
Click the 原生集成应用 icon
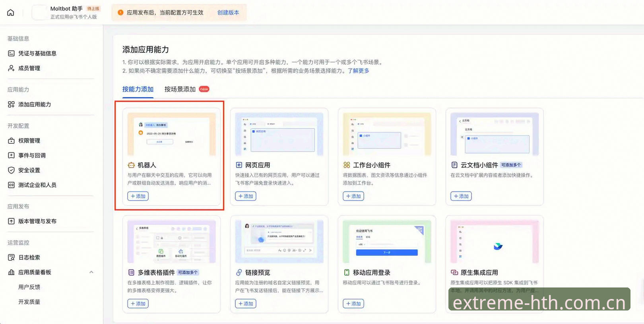(x=454, y=272)
